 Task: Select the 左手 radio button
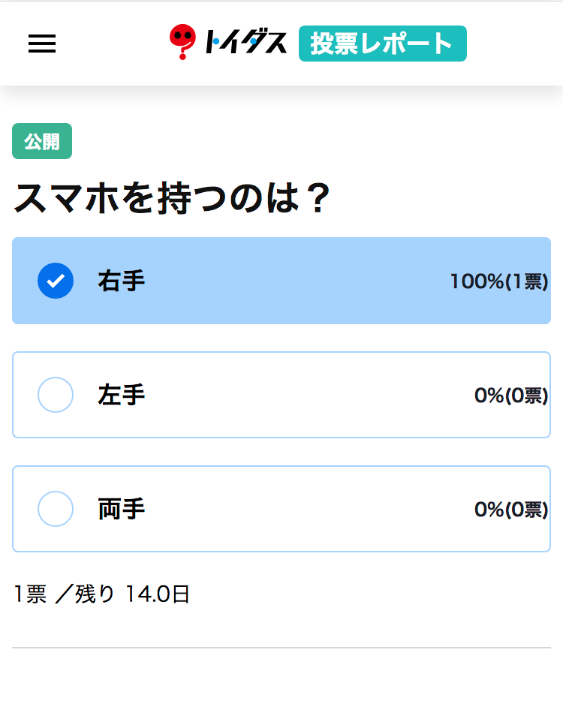56,395
